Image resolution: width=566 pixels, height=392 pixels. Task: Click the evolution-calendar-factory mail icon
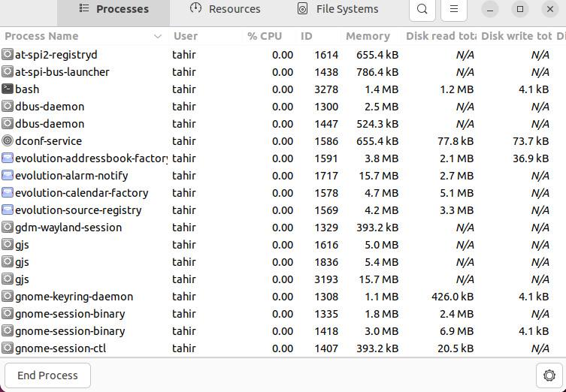[8, 192]
